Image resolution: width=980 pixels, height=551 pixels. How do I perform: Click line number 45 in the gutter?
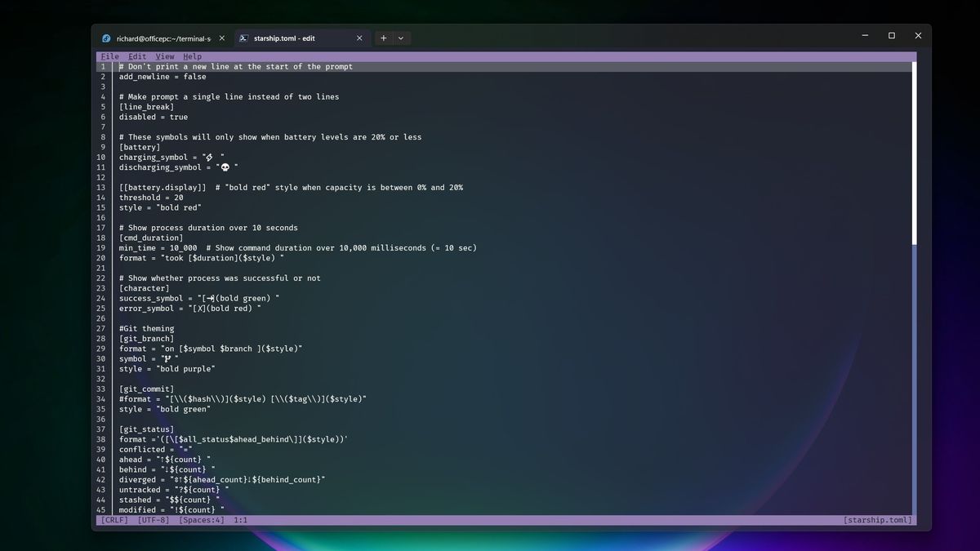click(x=101, y=509)
